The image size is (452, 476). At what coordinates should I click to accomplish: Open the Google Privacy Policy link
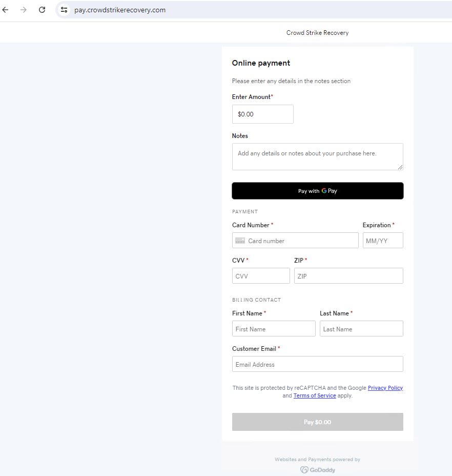pyautogui.click(x=385, y=388)
